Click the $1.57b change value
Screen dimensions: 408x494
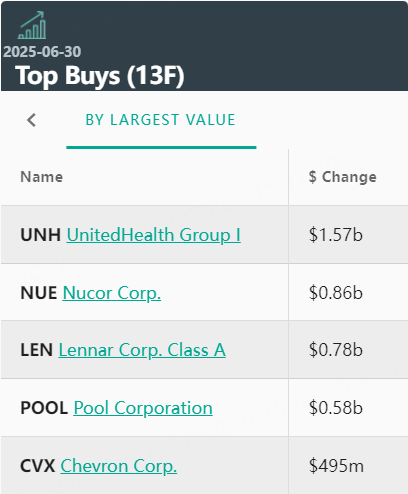click(x=336, y=235)
